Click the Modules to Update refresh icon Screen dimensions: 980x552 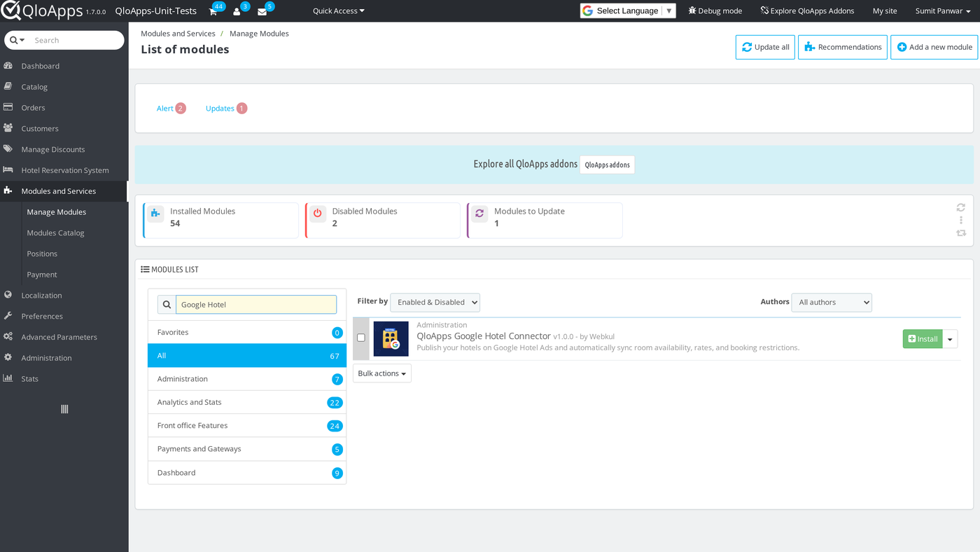point(479,213)
